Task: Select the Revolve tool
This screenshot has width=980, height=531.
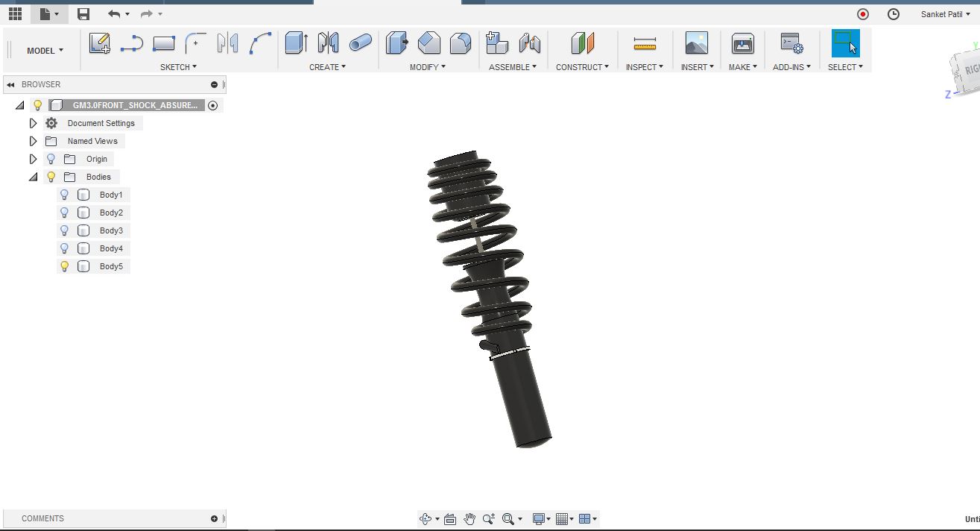Action: point(328,43)
